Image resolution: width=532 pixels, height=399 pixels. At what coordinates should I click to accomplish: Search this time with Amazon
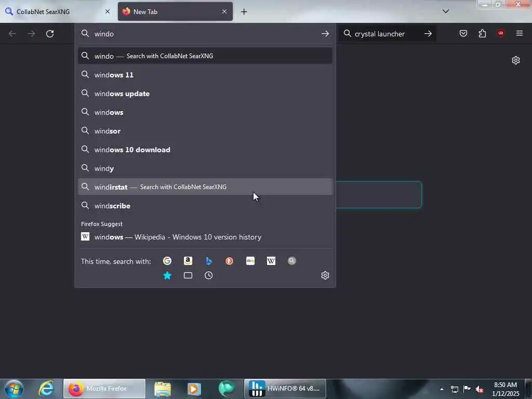188,261
